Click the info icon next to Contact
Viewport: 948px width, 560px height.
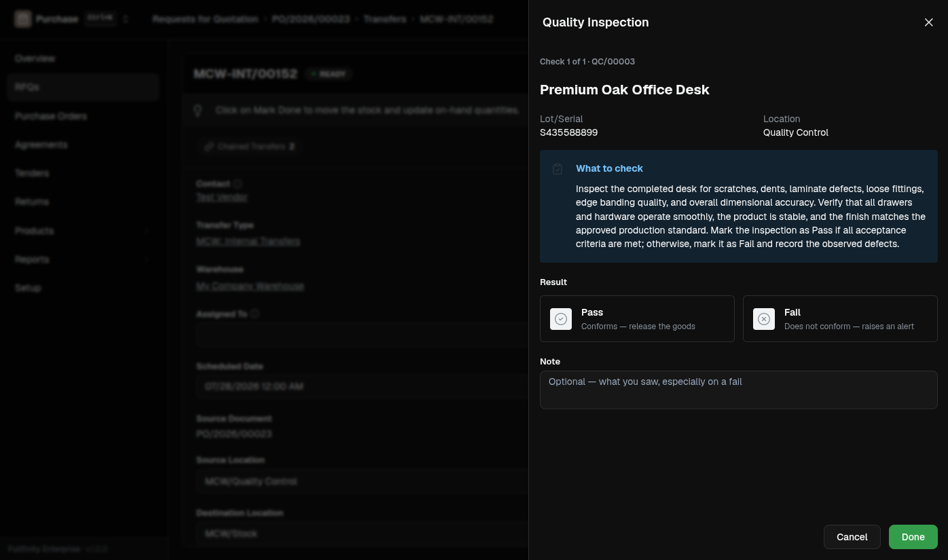pyautogui.click(x=238, y=183)
